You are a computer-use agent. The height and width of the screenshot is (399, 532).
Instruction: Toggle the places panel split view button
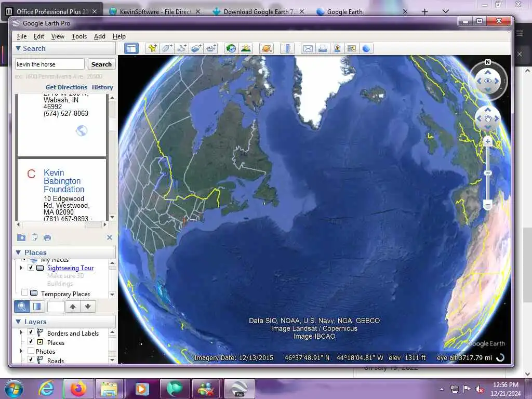(x=37, y=307)
